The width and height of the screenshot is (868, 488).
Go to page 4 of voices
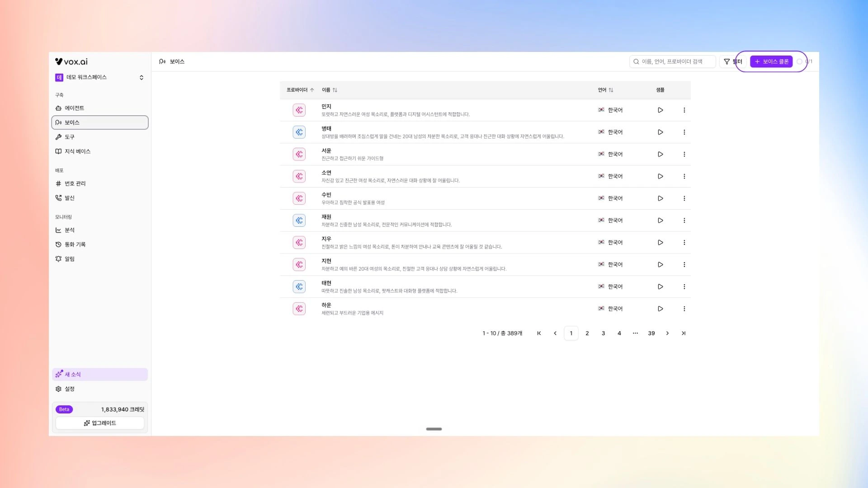pos(619,333)
